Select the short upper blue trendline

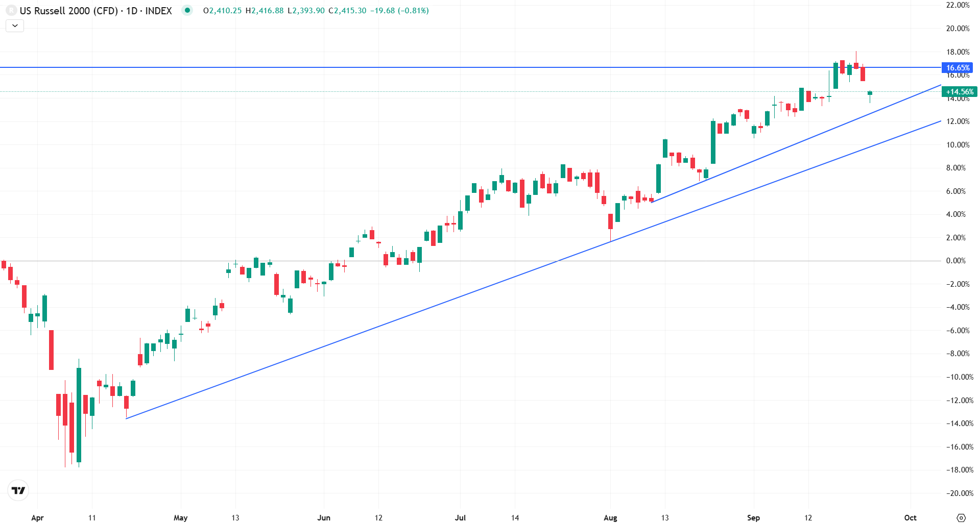click(797, 143)
